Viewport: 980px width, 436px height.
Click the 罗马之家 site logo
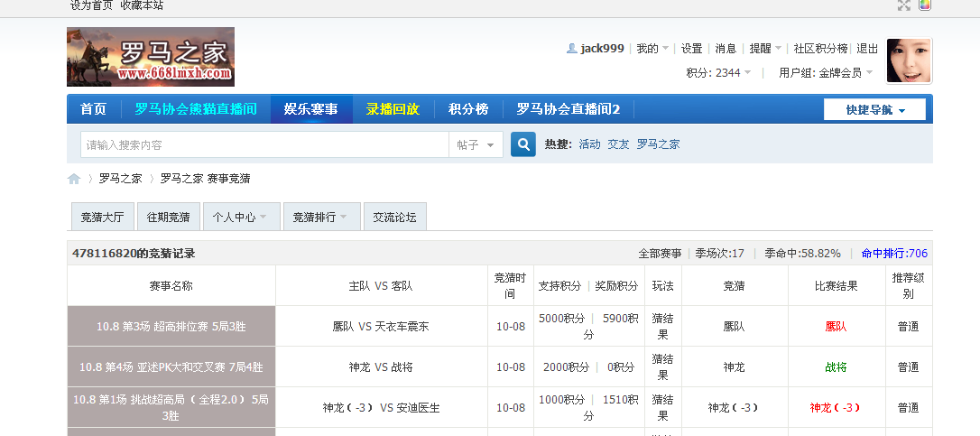[x=151, y=57]
